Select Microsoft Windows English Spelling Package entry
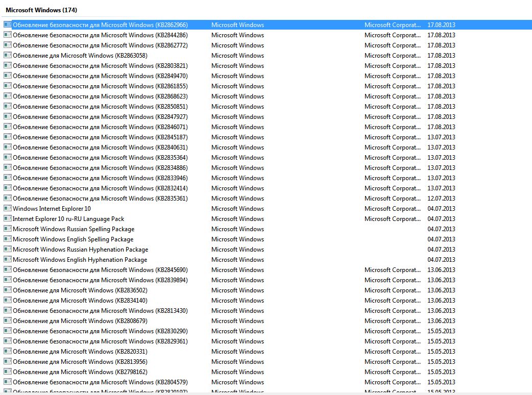The height and width of the screenshot is (395, 532). [x=73, y=239]
